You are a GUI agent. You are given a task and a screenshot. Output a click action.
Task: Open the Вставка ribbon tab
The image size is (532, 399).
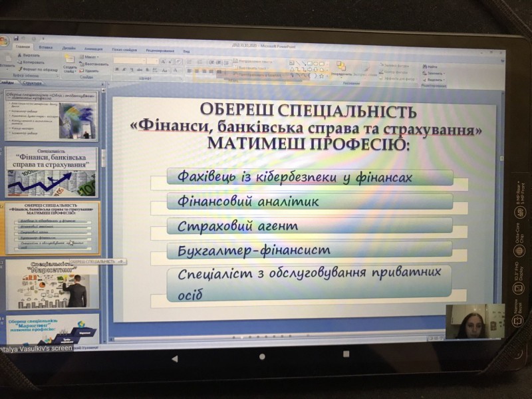point(45,48)
